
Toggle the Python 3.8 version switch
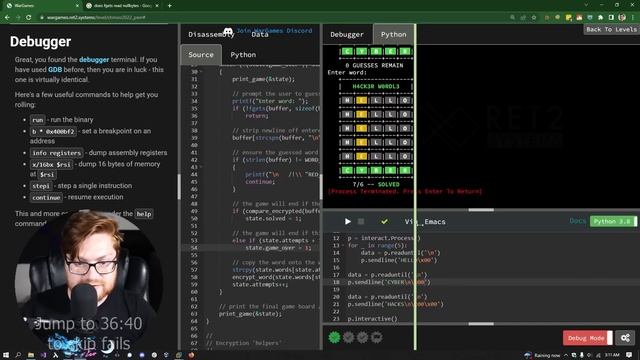613,221
